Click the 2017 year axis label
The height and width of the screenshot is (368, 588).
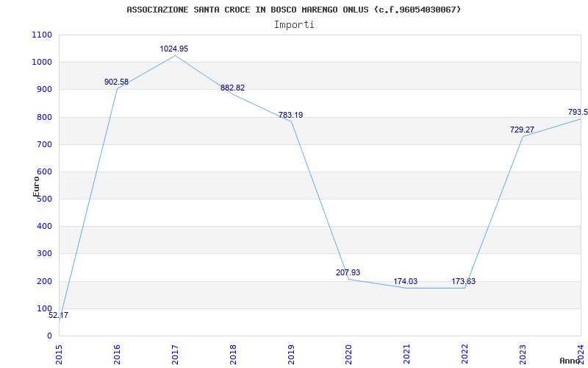point(175,355)
